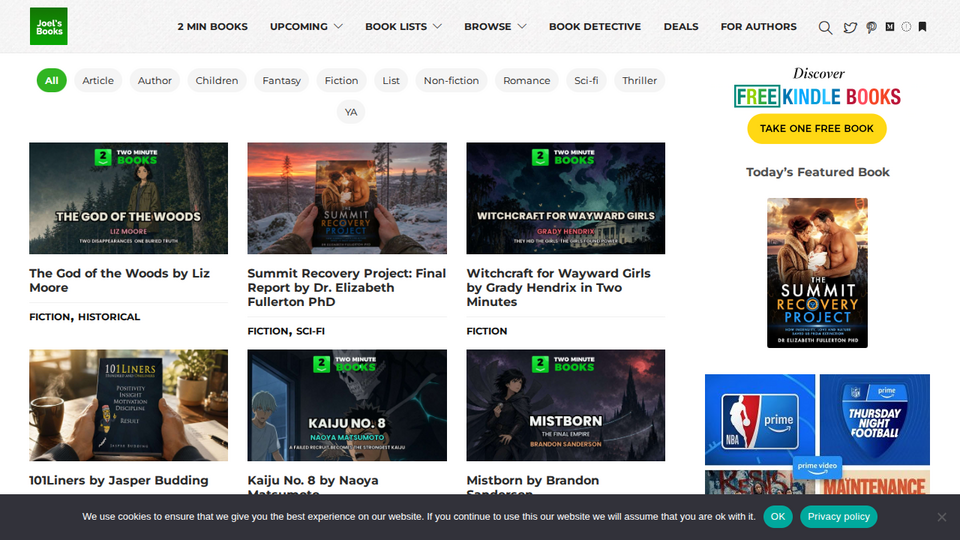Click HISTORICAL tag under God of the Woods
Image resolution: width=960 pixels, height=540 pixels.
point(109,317)
